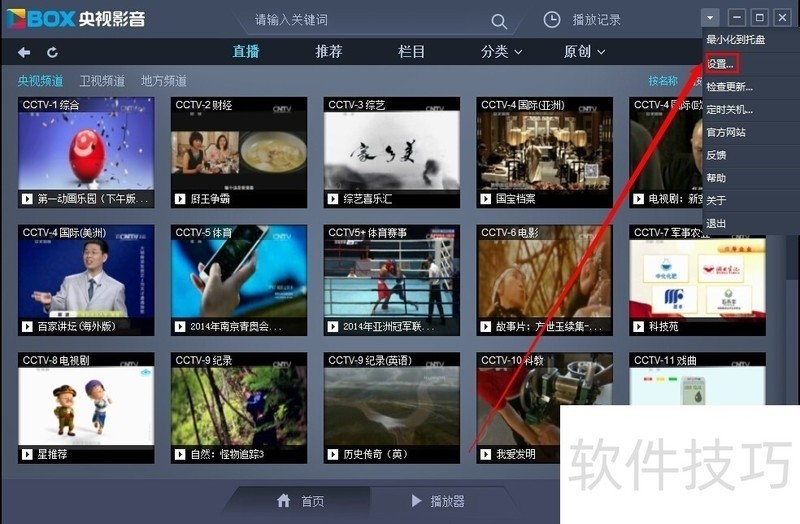The width and height of the screenshot is (800, 524).
Task: Open the CCTV-6 电影 thumbnail
Action: pos(544,280)
